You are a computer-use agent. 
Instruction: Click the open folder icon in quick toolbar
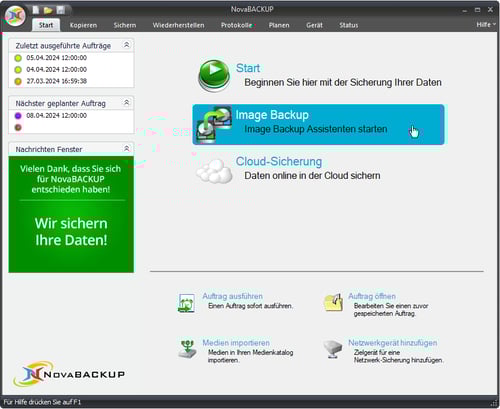pos(48,10)
